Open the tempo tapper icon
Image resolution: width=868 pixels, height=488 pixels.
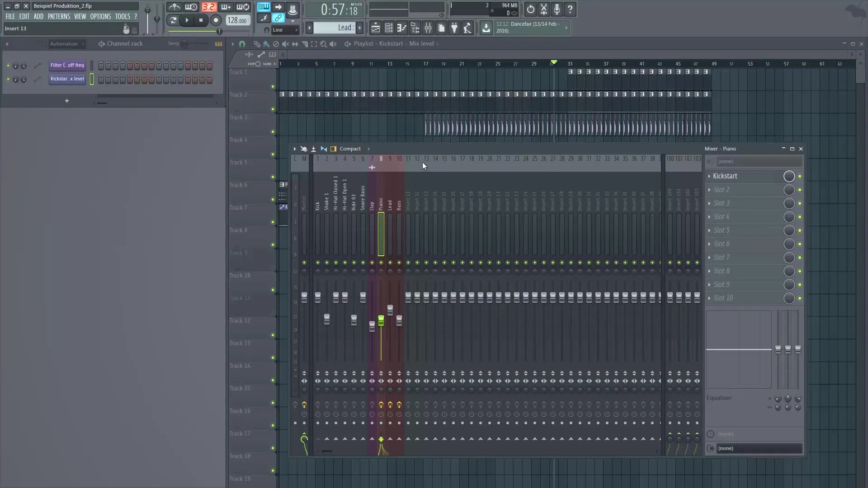(x=467, y=28)
